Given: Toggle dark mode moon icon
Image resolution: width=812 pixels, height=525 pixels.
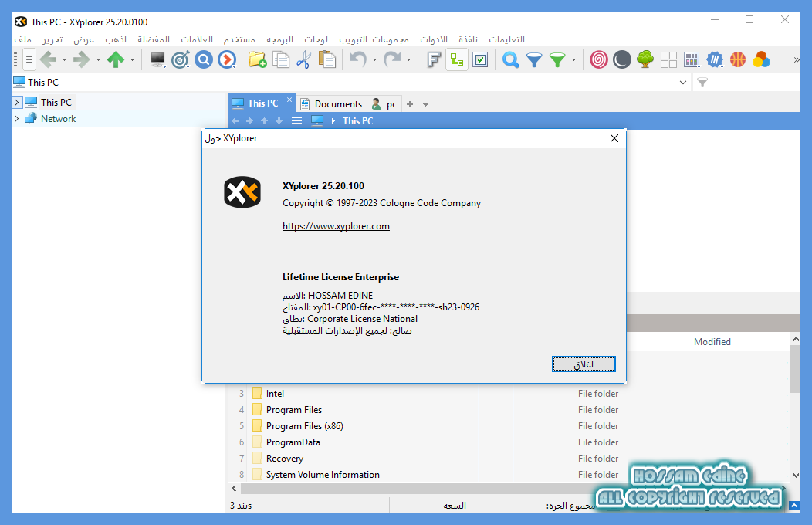Looking at the screenshot, I should tap(622, 59).
